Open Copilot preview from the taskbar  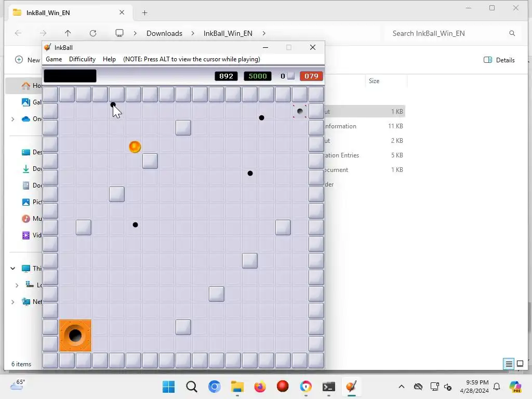point(515,387)
